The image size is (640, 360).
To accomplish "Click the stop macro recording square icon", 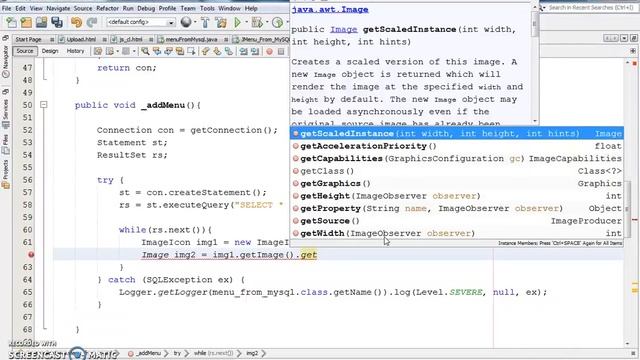I will [281, 51].
